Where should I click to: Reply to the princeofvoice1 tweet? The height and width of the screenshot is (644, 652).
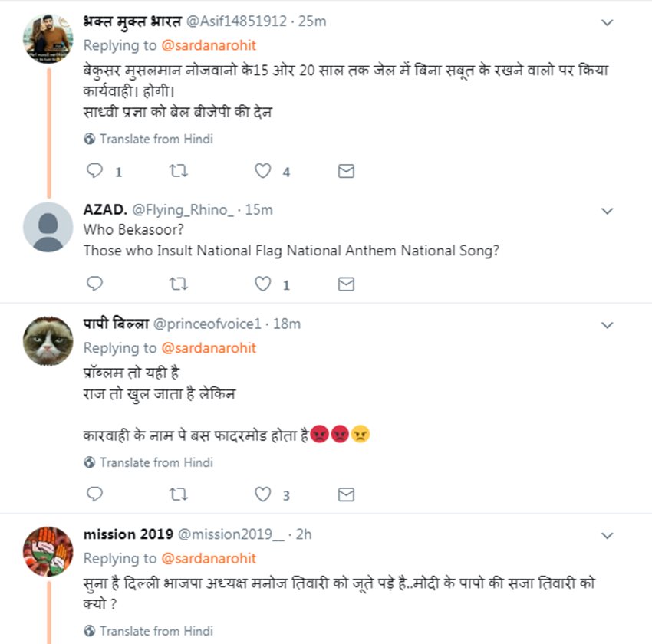pyautogui.click(x=94, y=495)
